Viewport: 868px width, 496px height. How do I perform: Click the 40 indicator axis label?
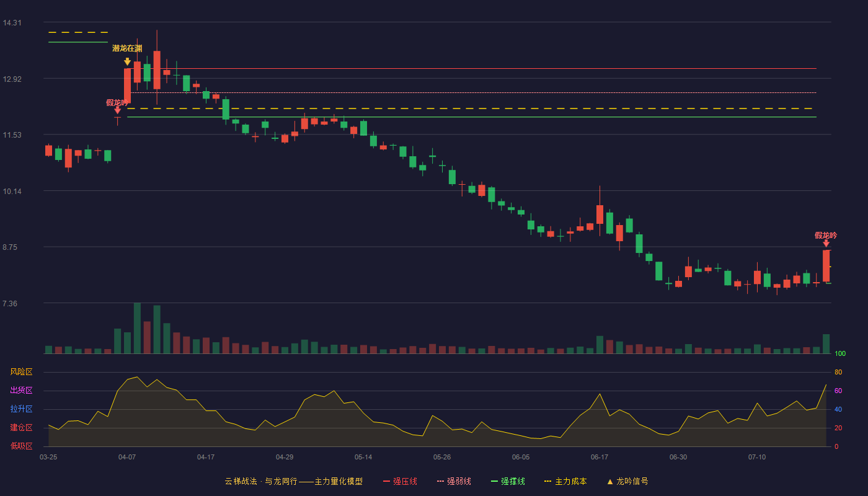point(838,409)
